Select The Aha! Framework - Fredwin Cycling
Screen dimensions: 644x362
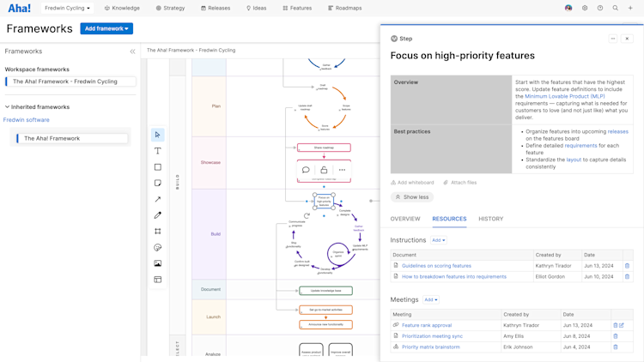pos(70,81)
